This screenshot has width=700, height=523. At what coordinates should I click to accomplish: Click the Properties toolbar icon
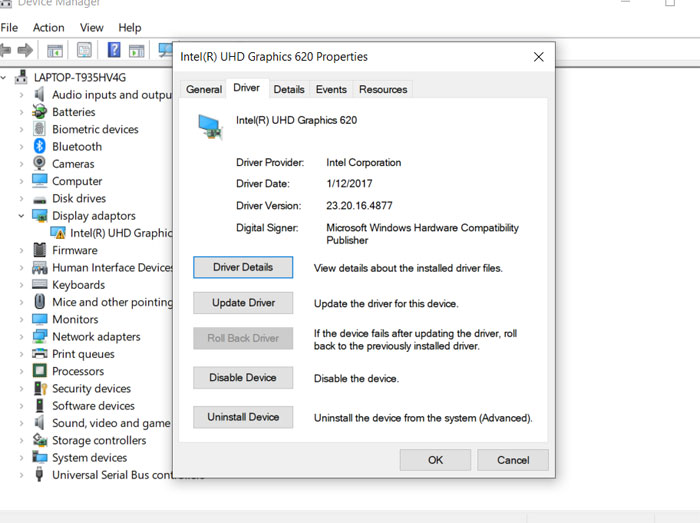click(84, 50)
